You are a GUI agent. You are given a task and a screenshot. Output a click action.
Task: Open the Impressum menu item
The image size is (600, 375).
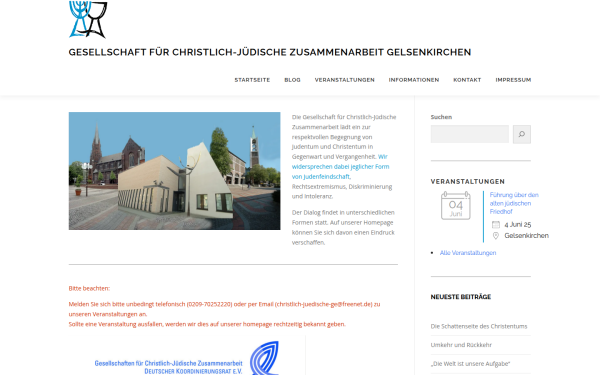tap(513, 80)
